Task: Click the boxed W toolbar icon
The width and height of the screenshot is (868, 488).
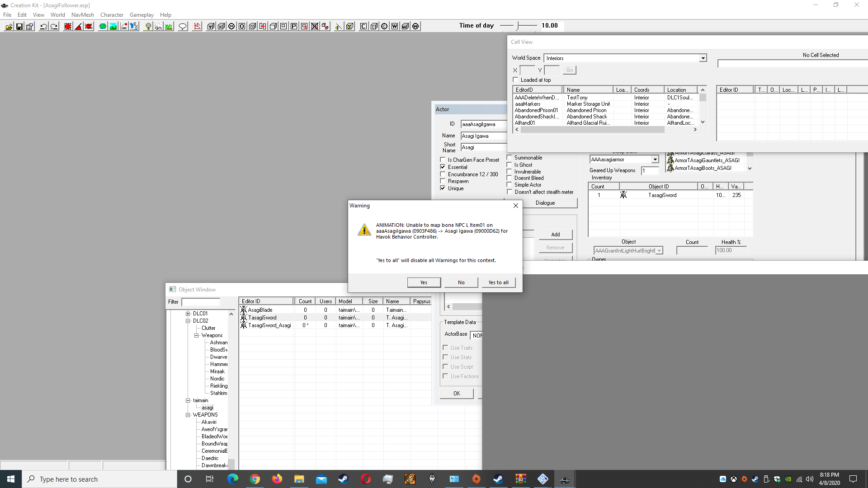Action: (395, 26)
